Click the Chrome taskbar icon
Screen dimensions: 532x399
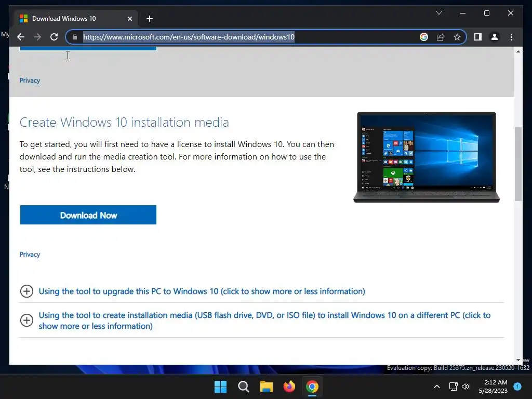tap(312, 387)
